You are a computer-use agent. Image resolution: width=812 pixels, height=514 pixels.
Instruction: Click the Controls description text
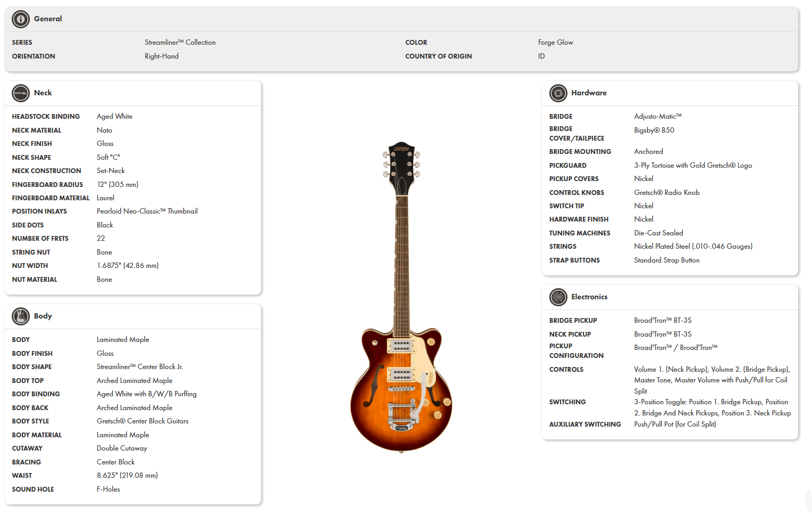pos(712,380)
